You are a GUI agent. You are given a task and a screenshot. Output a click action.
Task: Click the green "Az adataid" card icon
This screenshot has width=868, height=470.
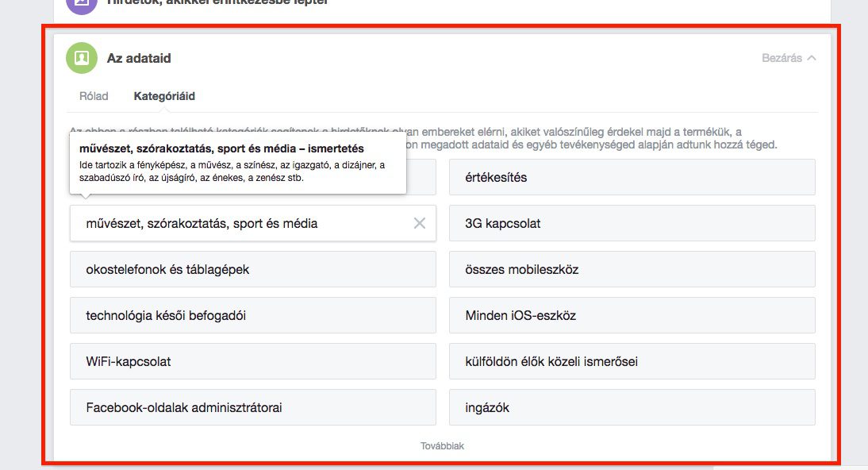(x=81, y=57)
